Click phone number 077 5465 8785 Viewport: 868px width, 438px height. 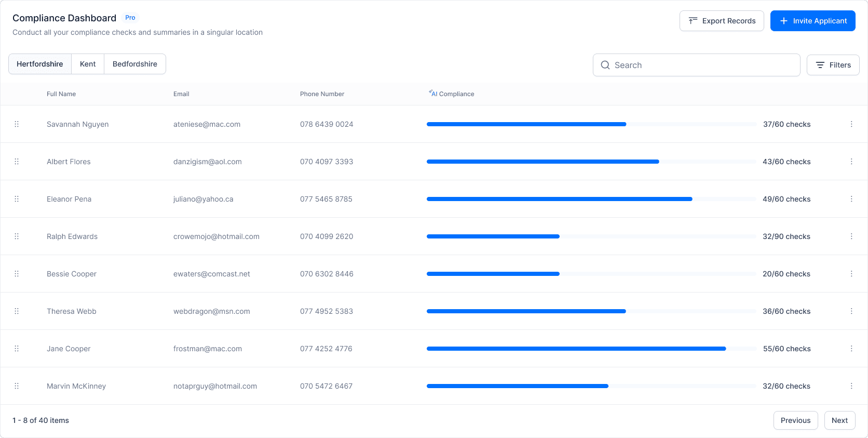(327, 199)
